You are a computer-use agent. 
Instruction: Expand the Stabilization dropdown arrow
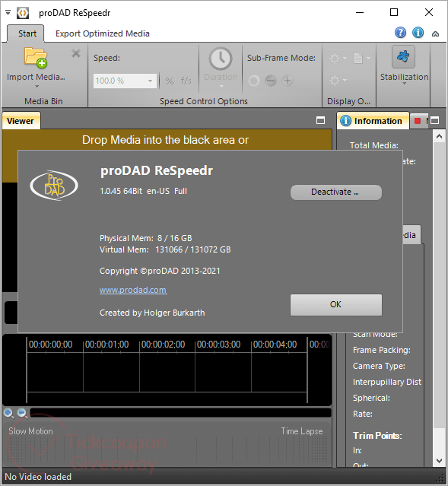(x=404, y=83)
